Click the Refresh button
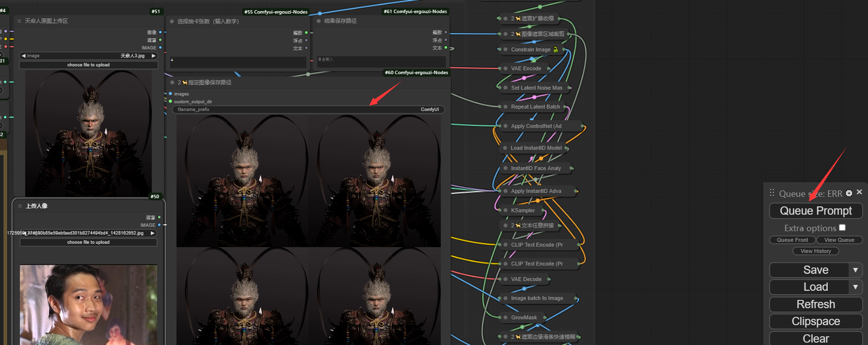 [x=816, y=304]
